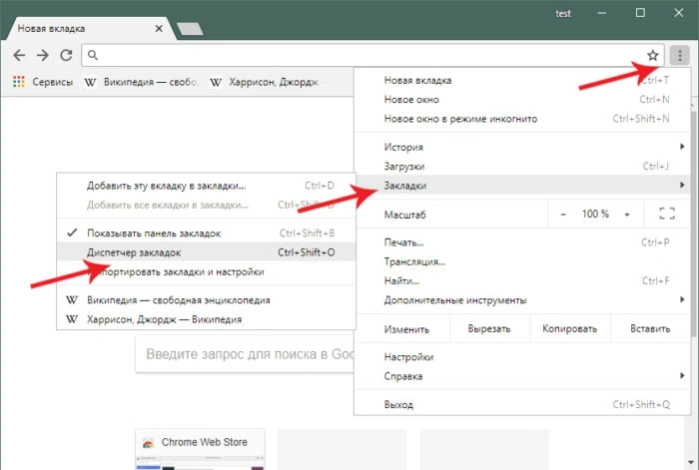Click the browser back arrow
The width and height of the screenshot is (699, 470).
[19, 55]
